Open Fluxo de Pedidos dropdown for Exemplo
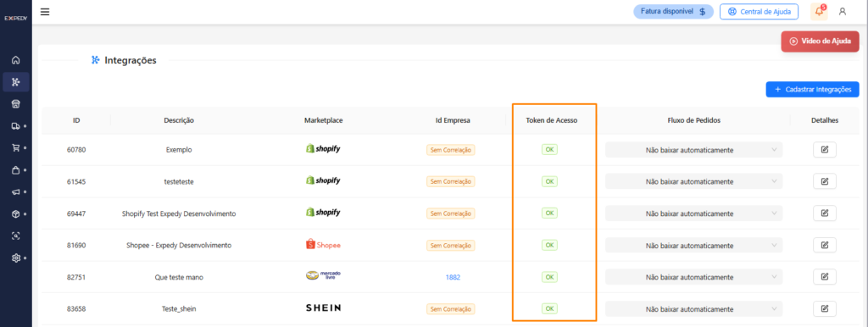 click(693, 150)
